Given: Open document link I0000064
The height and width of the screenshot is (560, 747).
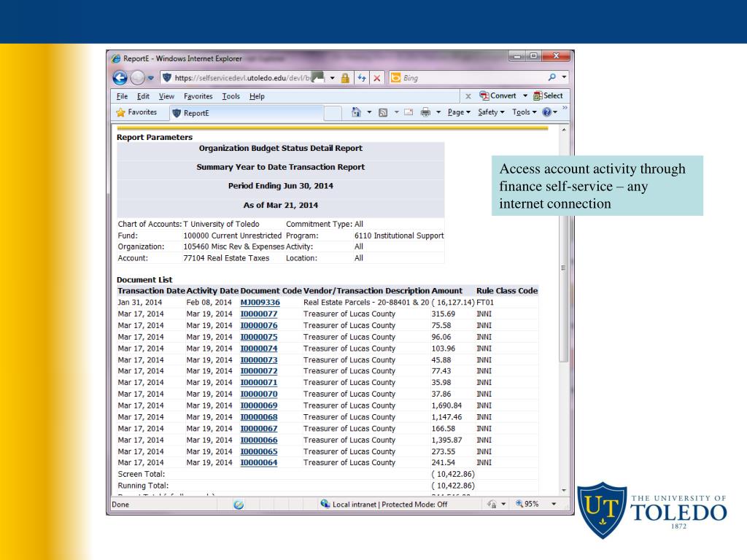Looking at the screenshot, I should point(259,462).
